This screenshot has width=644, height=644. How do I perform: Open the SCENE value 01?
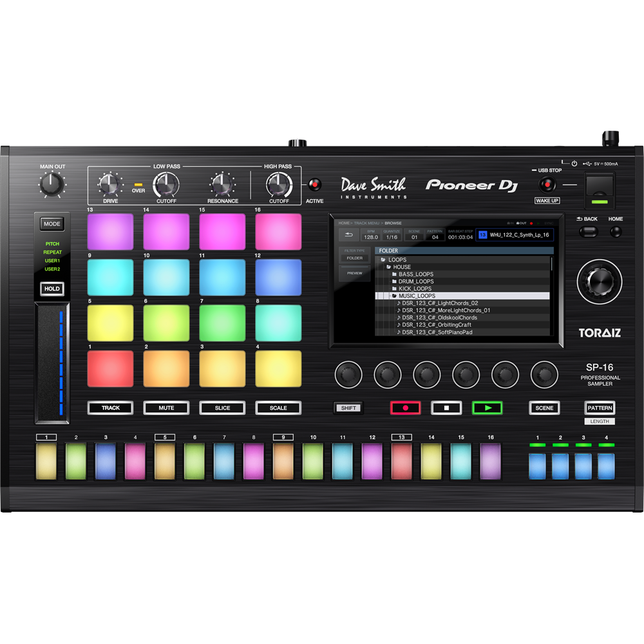[x=414, y=235]
